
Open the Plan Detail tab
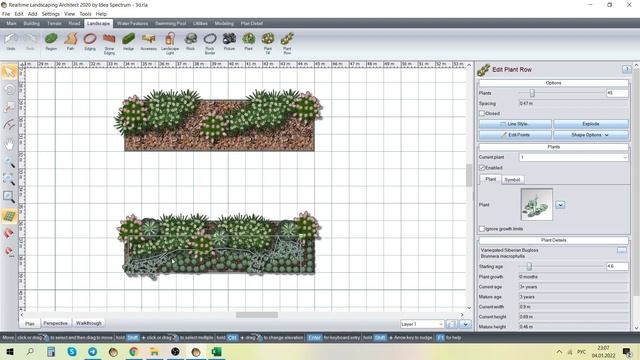251,23
